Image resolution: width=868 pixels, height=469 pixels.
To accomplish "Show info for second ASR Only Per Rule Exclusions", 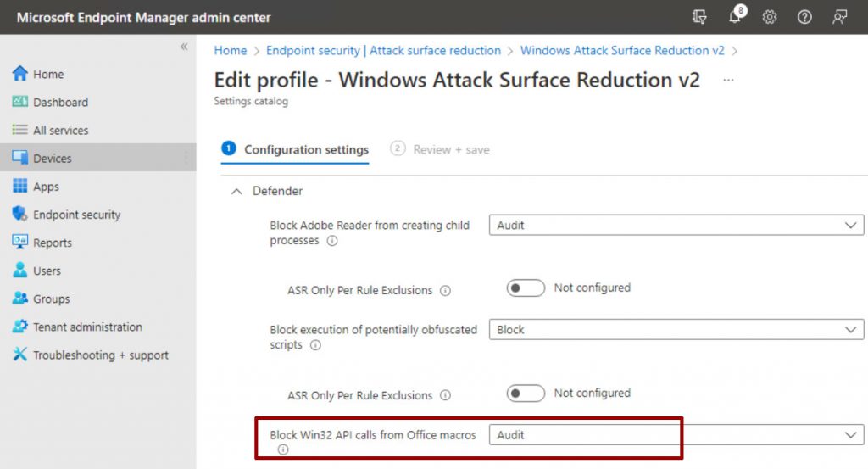I will point(445,395).
